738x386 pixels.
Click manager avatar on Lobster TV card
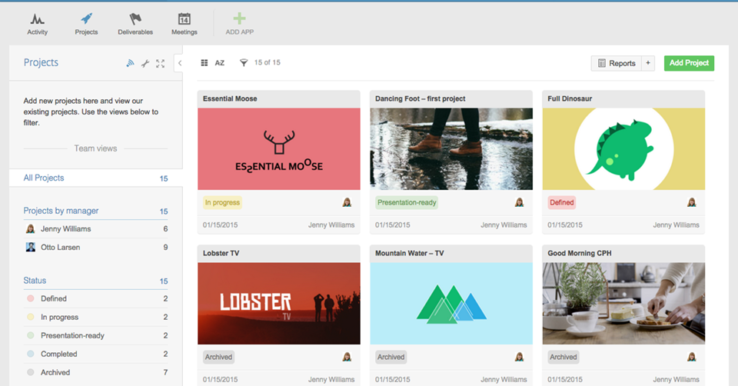click(347, 357)
